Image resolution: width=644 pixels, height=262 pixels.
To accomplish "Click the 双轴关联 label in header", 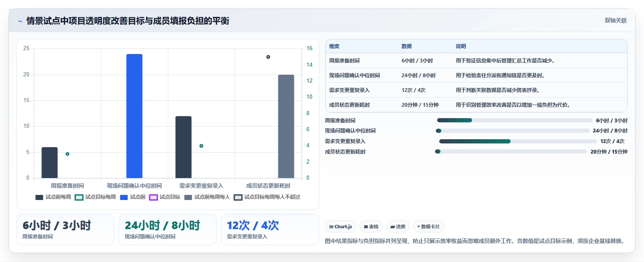I will (x=616, y=20).
